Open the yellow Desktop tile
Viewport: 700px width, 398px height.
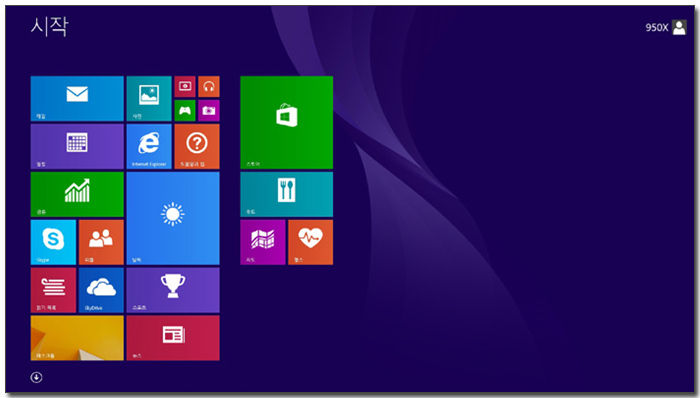(x=77, y=338)
